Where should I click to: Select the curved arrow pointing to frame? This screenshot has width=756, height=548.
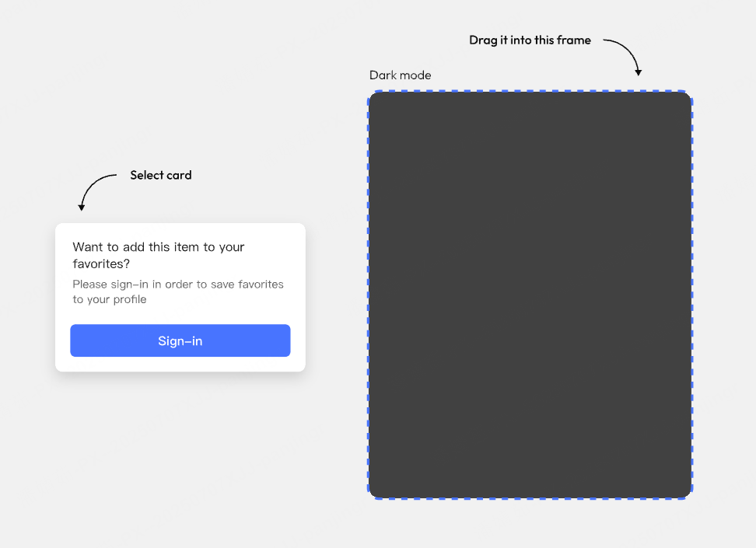pos(622,58)
